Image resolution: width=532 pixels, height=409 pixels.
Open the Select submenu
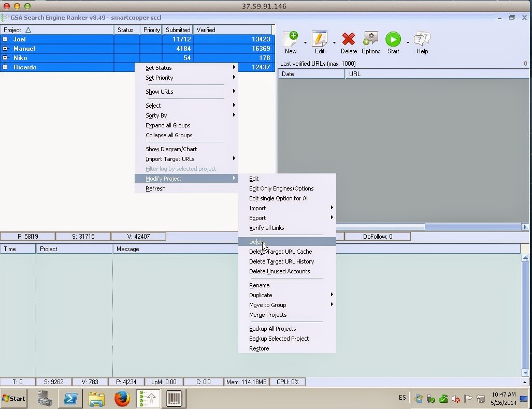coord(186,106)
